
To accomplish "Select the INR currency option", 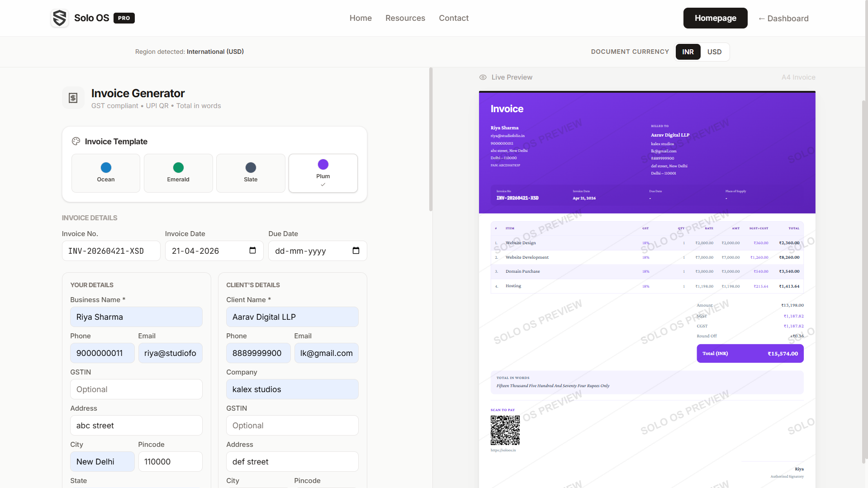I will [688, 52].
